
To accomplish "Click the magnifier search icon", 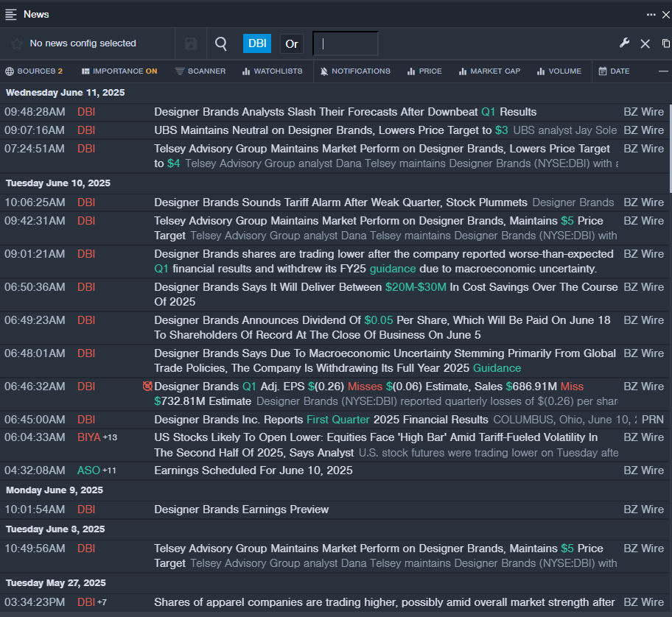I will (221, 43).
